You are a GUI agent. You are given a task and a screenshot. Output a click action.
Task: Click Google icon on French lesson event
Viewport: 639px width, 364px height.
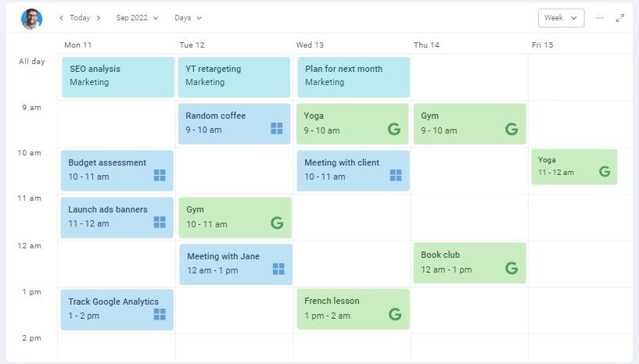[394, 314]
